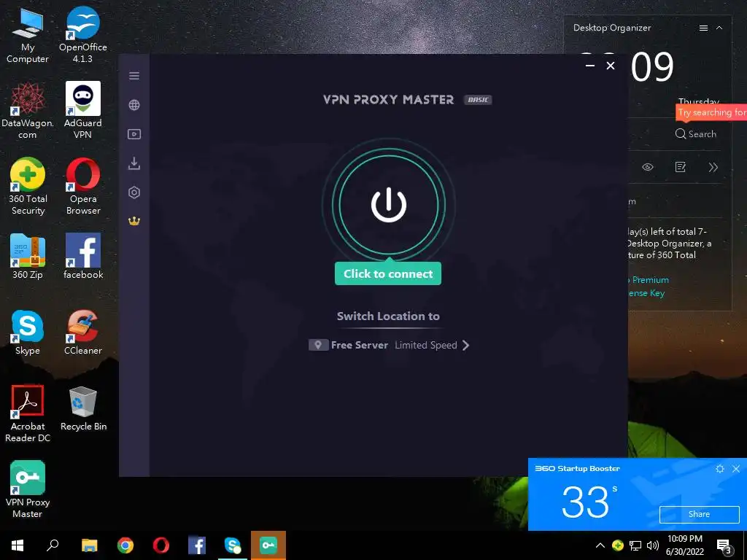Select the DataWagon.com desktop shortcut
The width and height of the screenshot is (747, 560).
(28, 111)
